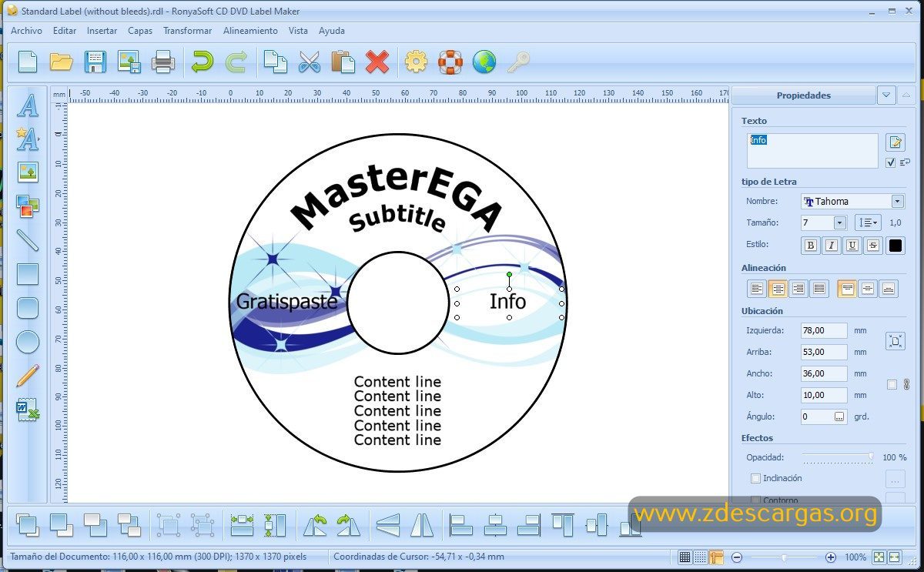This screenshot has width=924, height=572.
Task: Copy the selected object
Action: click(275, 62)
